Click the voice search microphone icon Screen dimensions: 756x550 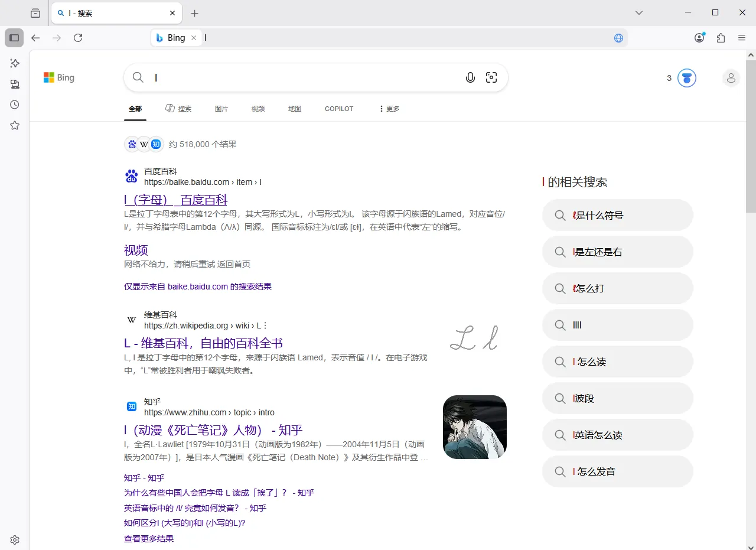[x=470, y=77]
